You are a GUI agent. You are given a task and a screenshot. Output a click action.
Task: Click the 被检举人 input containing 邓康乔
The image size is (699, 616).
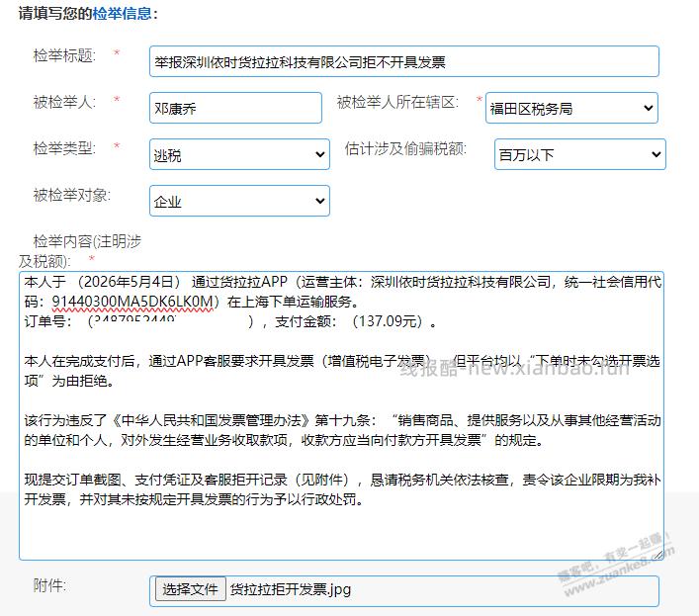[x=235, y=108]
